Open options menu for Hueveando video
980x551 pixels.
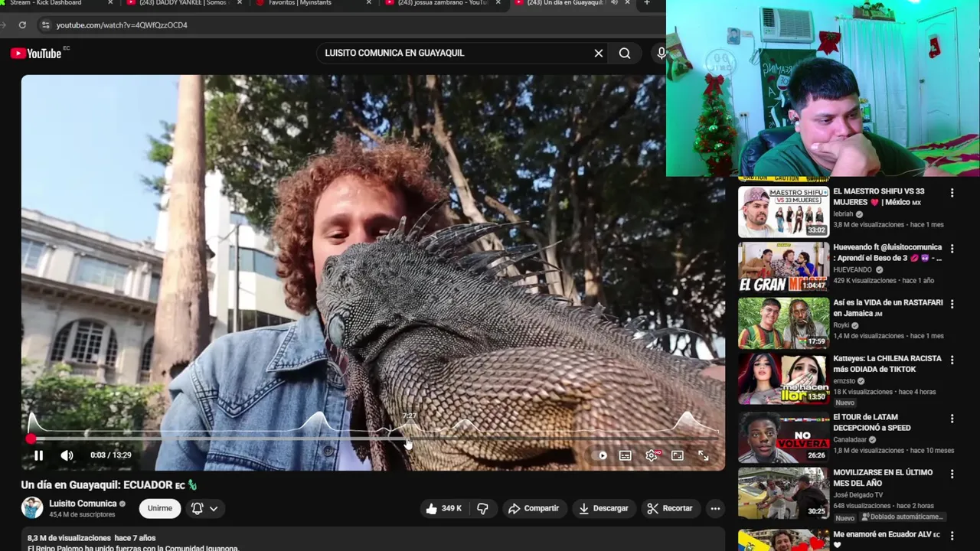tap(952, 249)
